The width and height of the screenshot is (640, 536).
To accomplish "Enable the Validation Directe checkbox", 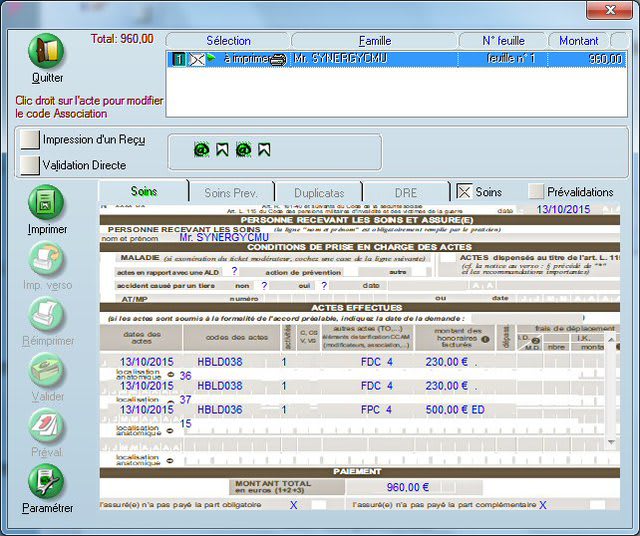I will (x=28, y=164).
